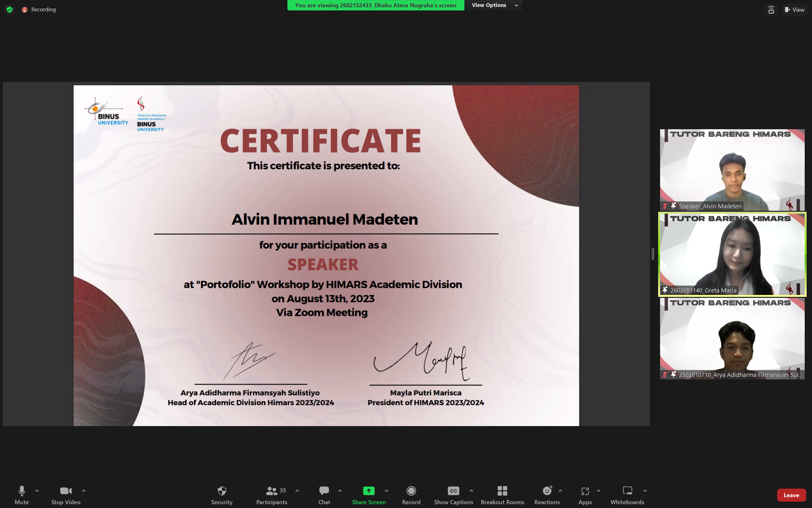Click pin icon on Arya Adidharma tile
This screenshot has width=812, height=508.
(x=673, y=374)
